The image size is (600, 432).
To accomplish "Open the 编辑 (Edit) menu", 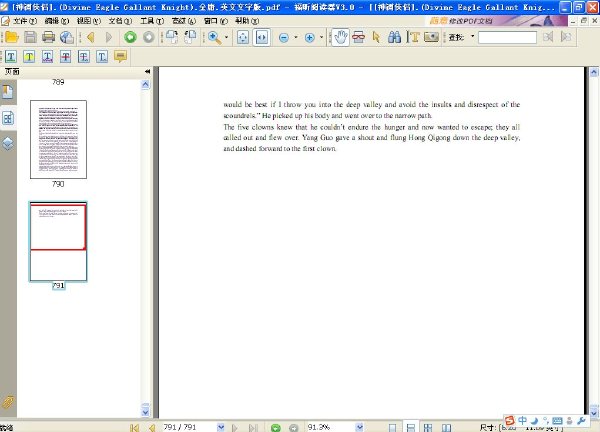I will click(x=57, y=21).
